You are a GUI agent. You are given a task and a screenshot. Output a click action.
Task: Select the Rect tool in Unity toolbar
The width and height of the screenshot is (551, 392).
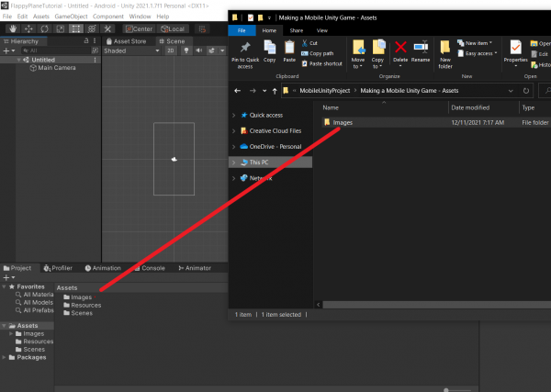pyautogui.click(x=76, y=28)
